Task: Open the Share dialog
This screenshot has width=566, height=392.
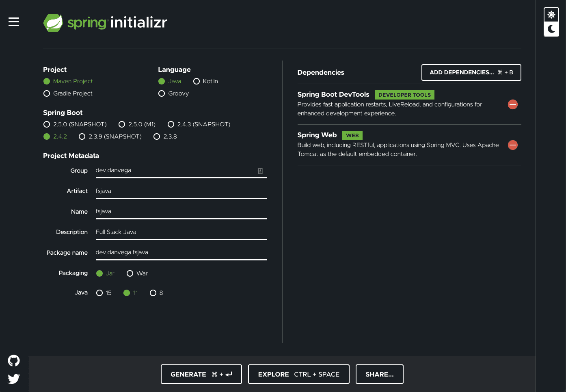Action: coord(379,374)
